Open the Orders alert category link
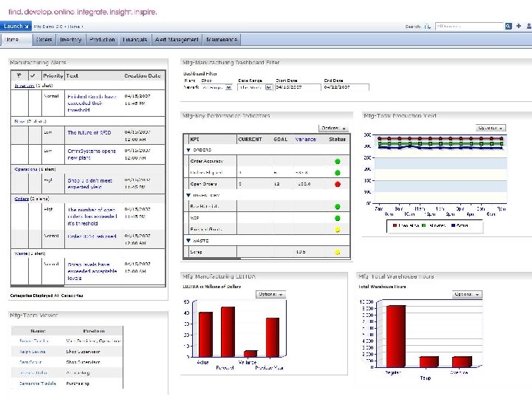Image resolution: width=532 pixels, height=399 pixels. coord(21,199)
